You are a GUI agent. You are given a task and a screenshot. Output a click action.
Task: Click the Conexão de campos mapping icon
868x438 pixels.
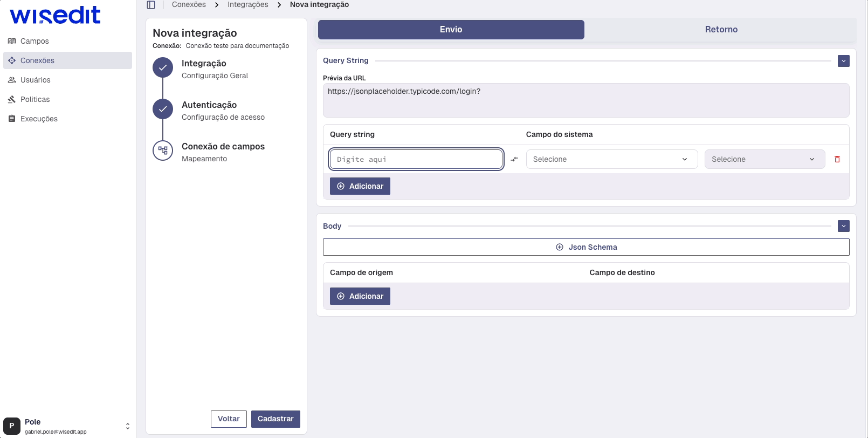pos(163,151)
